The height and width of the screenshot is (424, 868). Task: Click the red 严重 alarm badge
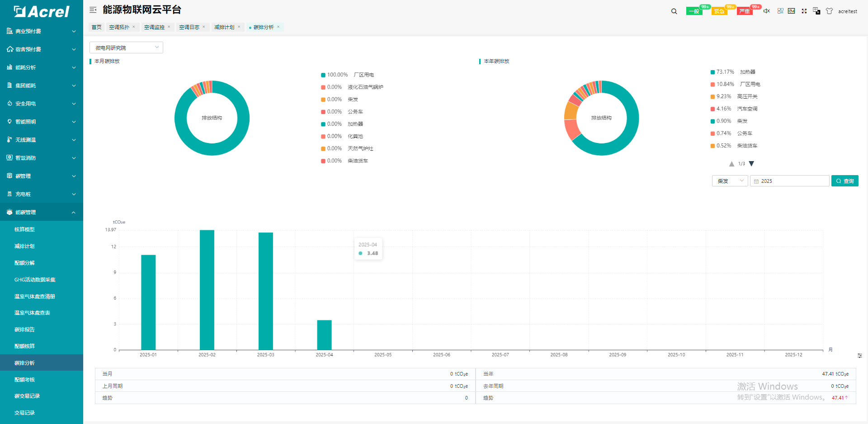(x=745, y=11)
